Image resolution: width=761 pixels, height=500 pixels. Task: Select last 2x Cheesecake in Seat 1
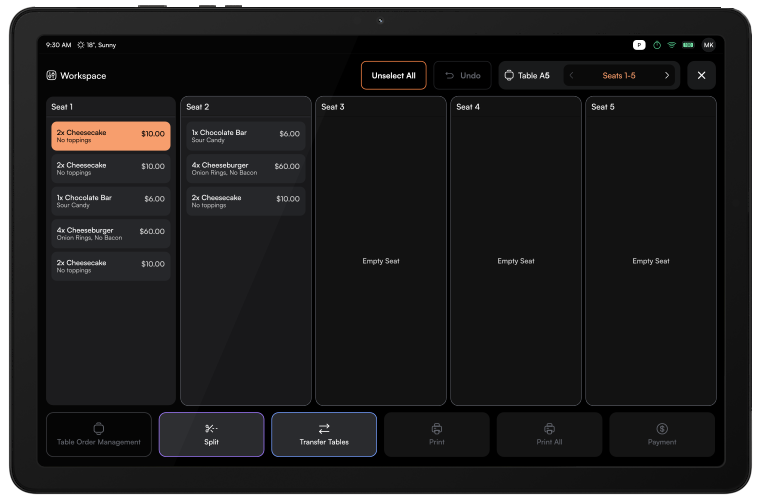[111, 266]
